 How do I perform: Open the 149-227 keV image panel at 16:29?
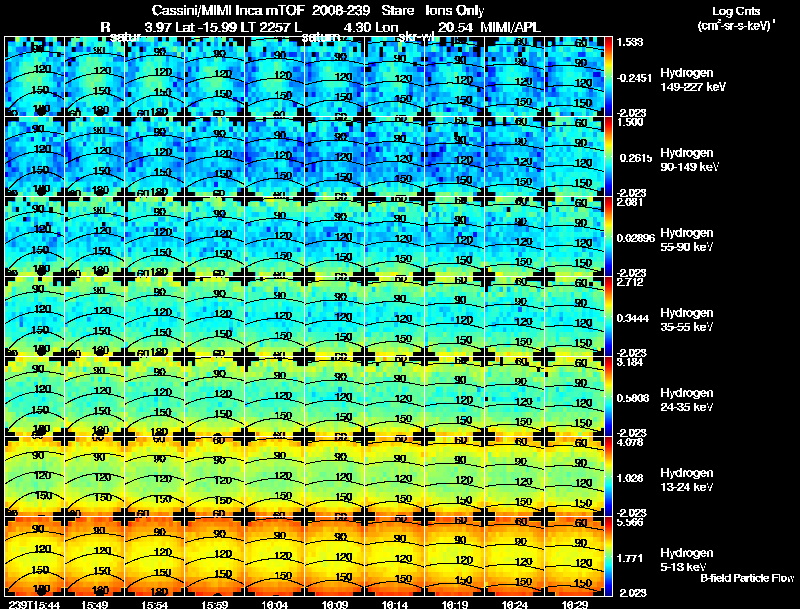pos(574,77)
